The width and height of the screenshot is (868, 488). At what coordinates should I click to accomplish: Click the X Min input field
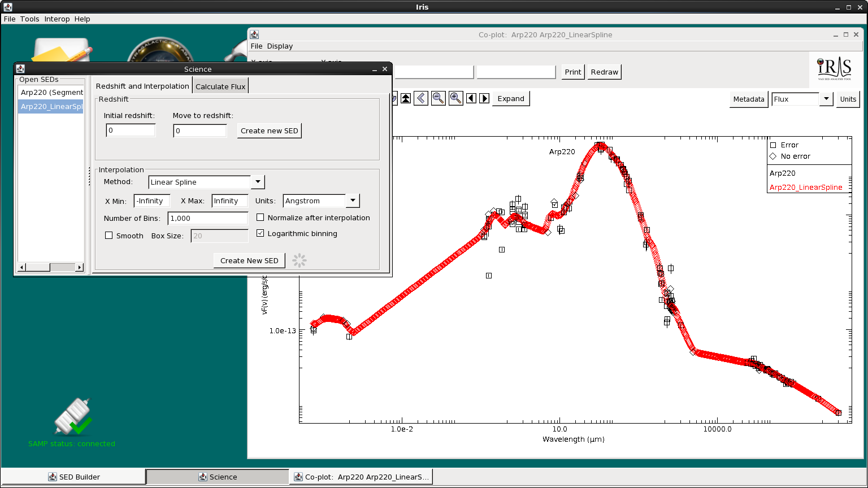click(x=152, y=201)
